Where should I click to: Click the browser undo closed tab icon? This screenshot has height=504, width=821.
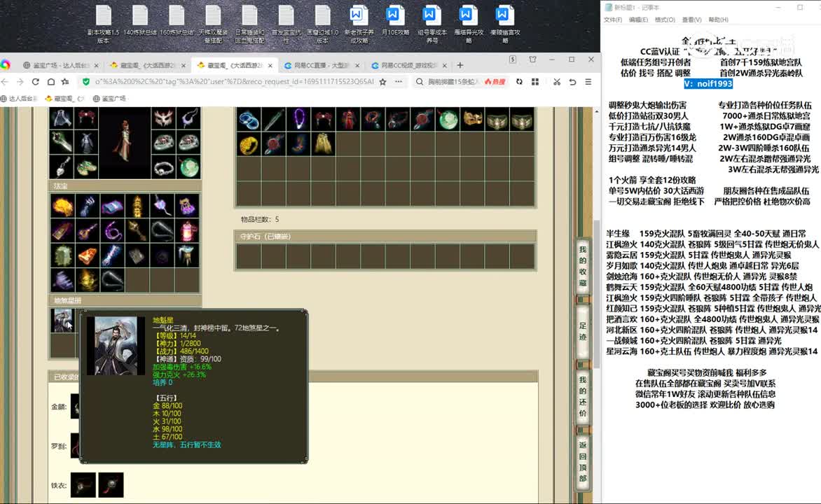pos(572,82)
